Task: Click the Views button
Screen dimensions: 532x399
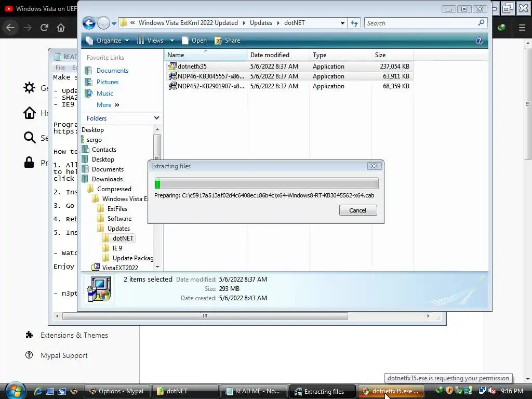Action: (150, 41)
